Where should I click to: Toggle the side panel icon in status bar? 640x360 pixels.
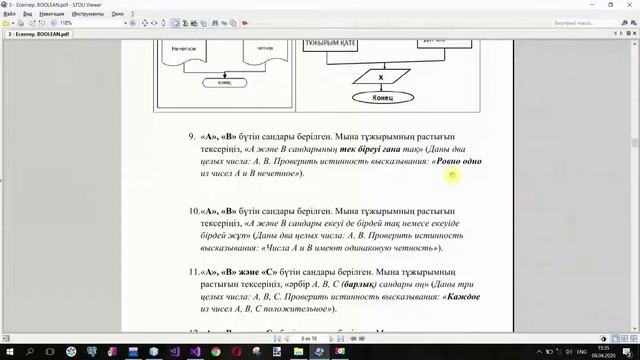(6, 338)
